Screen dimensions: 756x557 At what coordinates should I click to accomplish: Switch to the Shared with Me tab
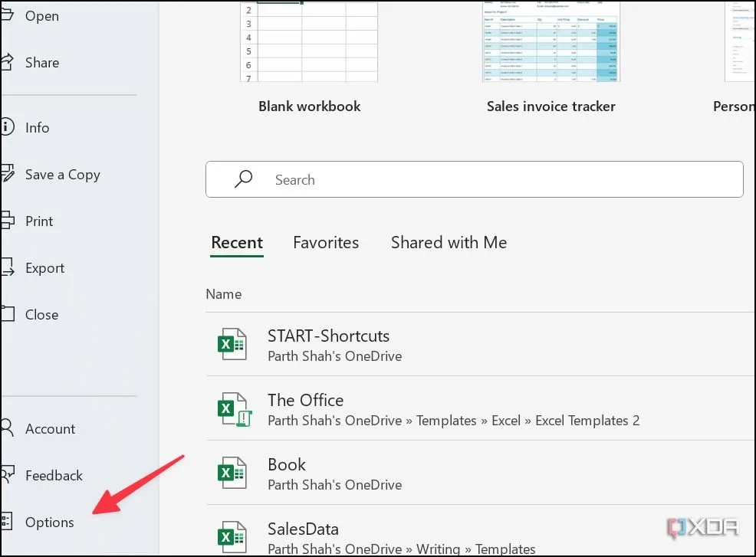pyautogui.click(x=449, y=243)
